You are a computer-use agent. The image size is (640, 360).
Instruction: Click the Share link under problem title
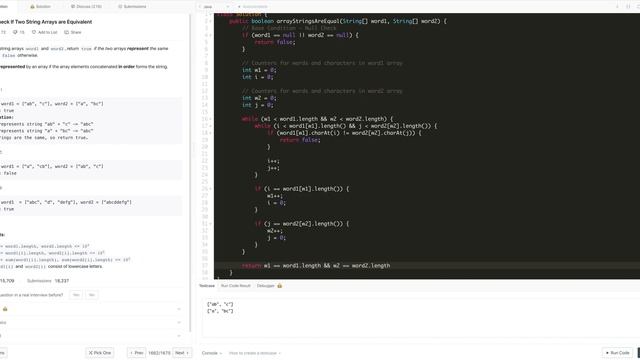73,32
